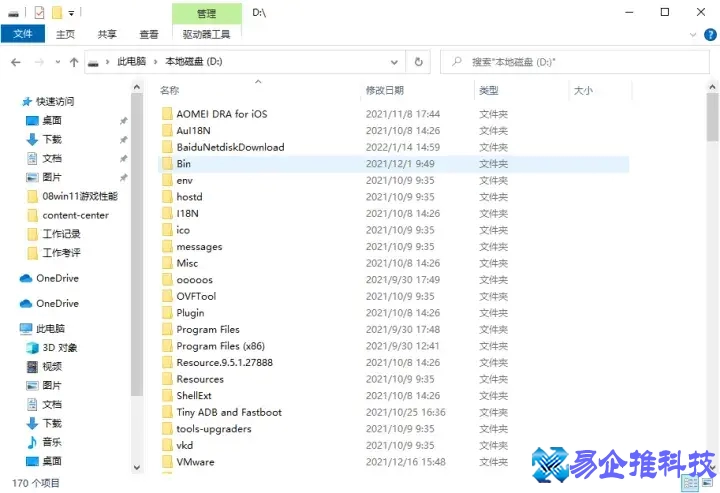Open 视频 under 此电脑
This screenshot has height=493, width=720.
click(52, 366)
